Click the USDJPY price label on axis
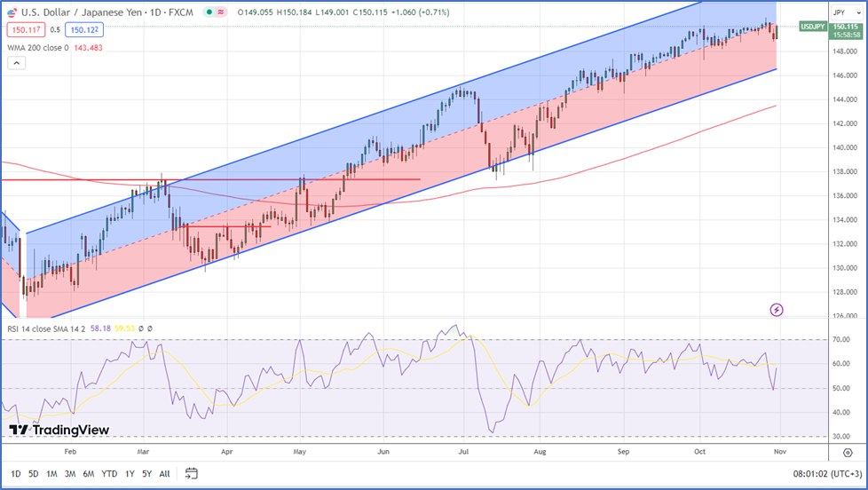Viewport: 868px width, 490px height. (x=813, y=27)
